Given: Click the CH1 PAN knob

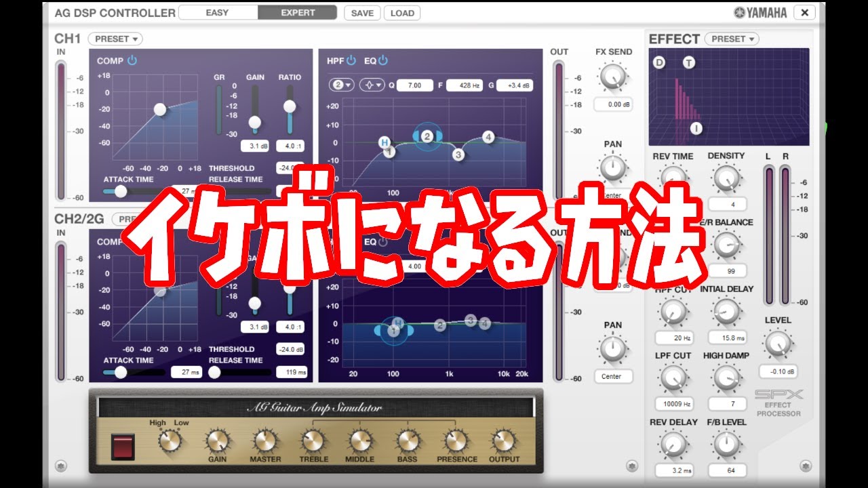Looking at the screenshot, I should pos(613,167).
